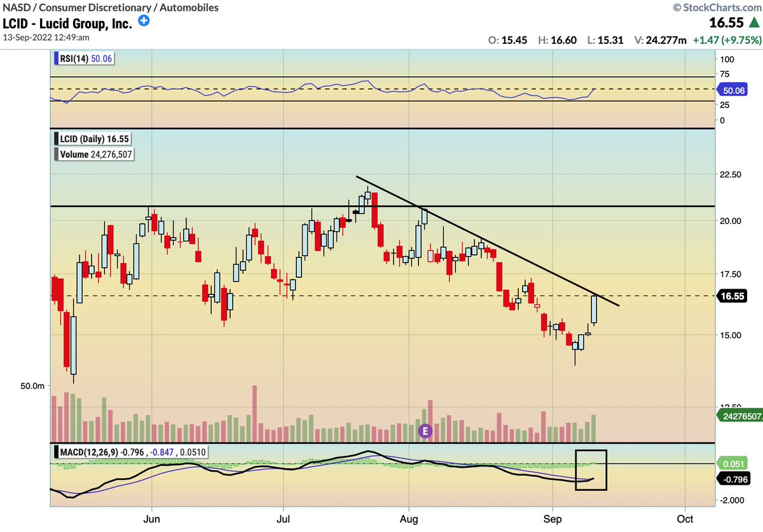Click the MACD(12,26,9) indicator label

click(132, 453)
